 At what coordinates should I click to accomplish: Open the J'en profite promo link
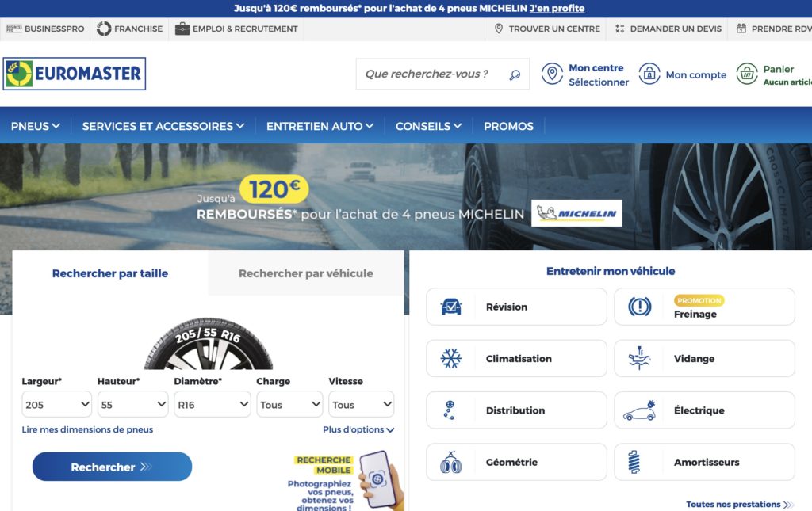(557, 8)
